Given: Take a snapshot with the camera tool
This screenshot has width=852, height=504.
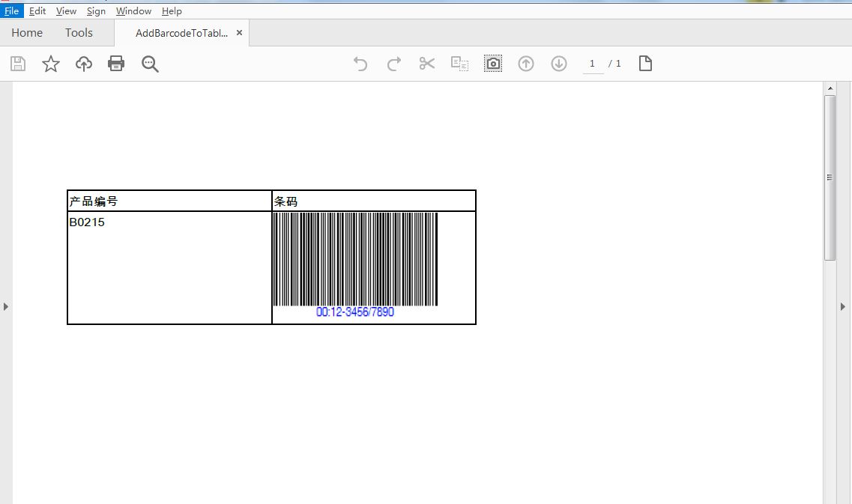Looking at the screenshot, I should coord(493,64).
